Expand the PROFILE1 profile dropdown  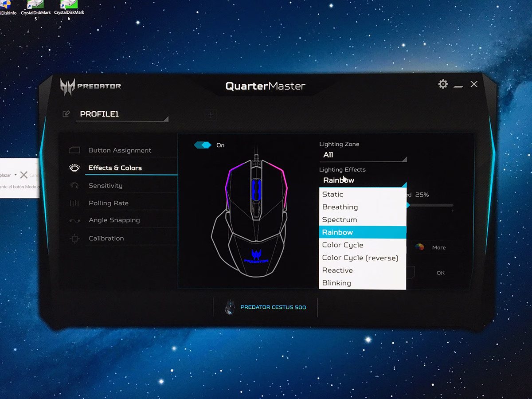122,114
